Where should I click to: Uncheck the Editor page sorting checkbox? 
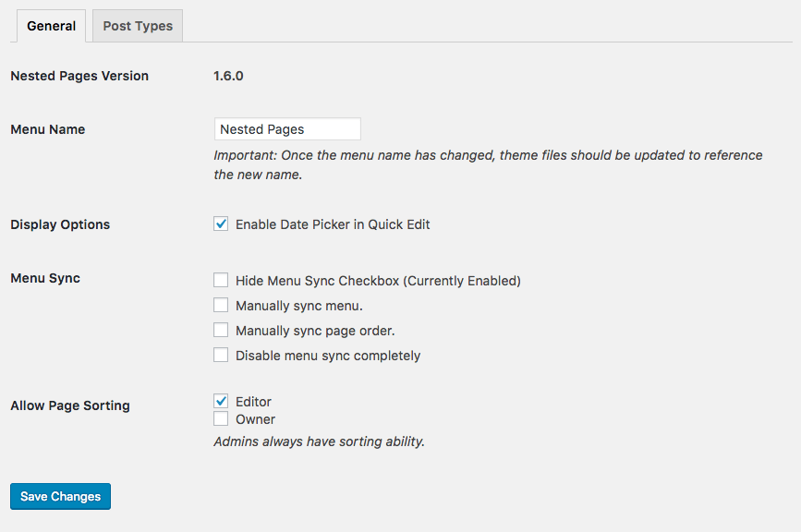[x=221, y=401]
